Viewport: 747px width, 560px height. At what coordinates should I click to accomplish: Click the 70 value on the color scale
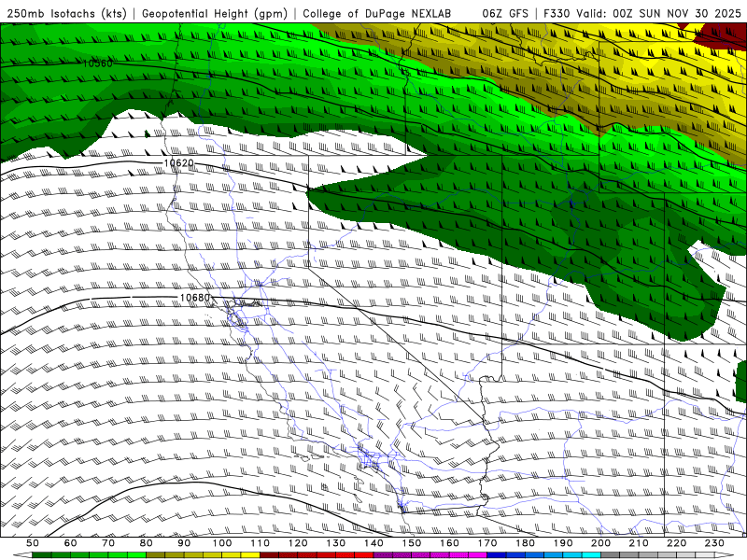tap(108, 543)
